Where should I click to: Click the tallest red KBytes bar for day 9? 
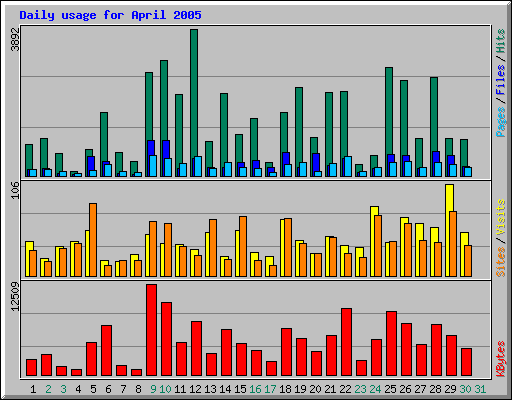[x=152, y=330]
